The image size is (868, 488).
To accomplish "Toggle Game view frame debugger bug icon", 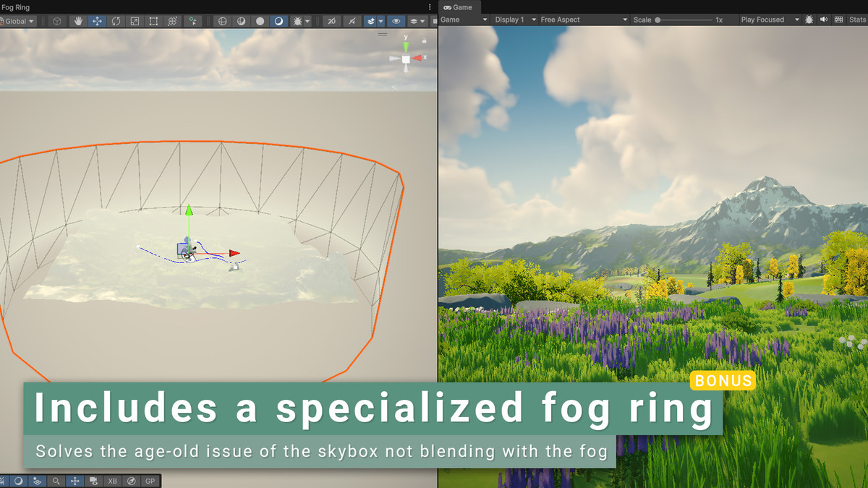I will [x=809, y=20].
